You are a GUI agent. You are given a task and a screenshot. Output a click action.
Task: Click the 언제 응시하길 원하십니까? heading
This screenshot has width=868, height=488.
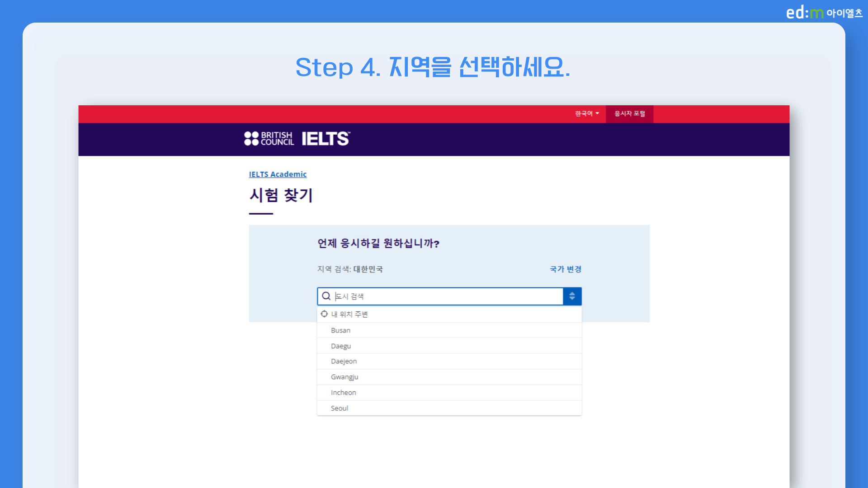coord(378,244)
